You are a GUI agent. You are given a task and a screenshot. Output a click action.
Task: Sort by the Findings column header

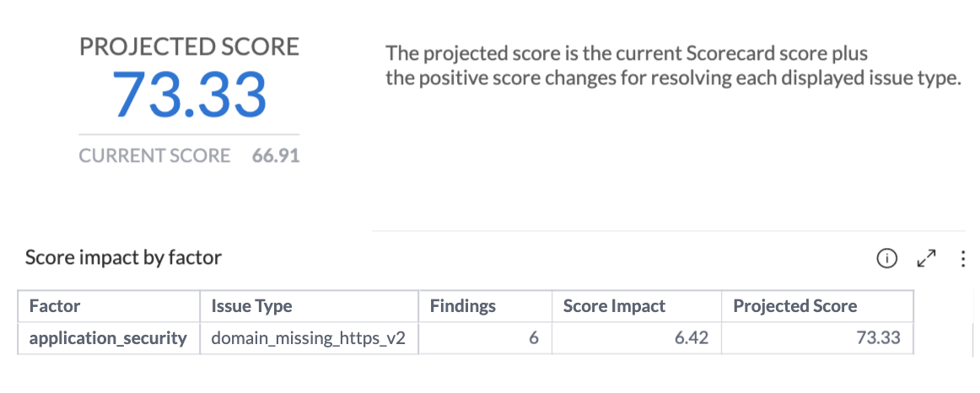[485, 306]
